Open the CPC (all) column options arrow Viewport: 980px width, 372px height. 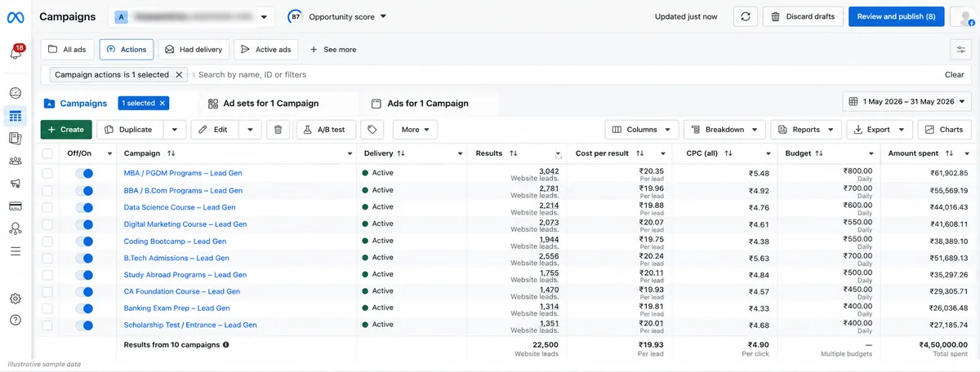tap(769, 153)
